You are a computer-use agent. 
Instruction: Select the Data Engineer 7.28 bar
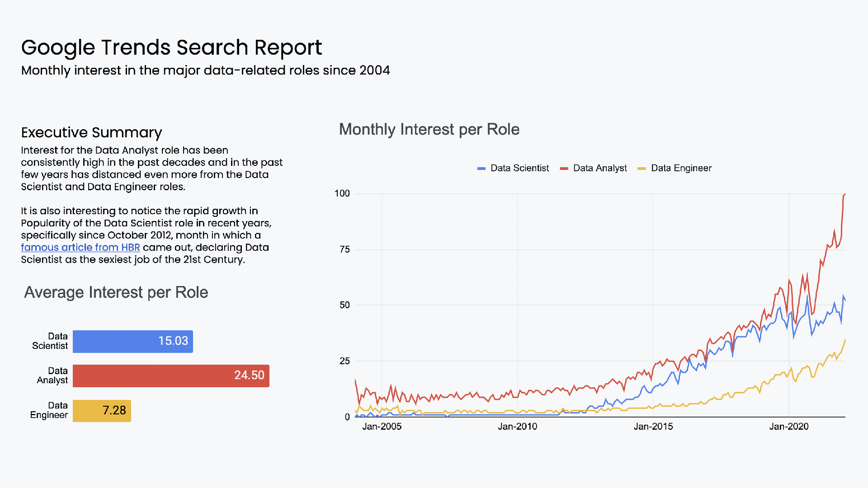[102, 411]
